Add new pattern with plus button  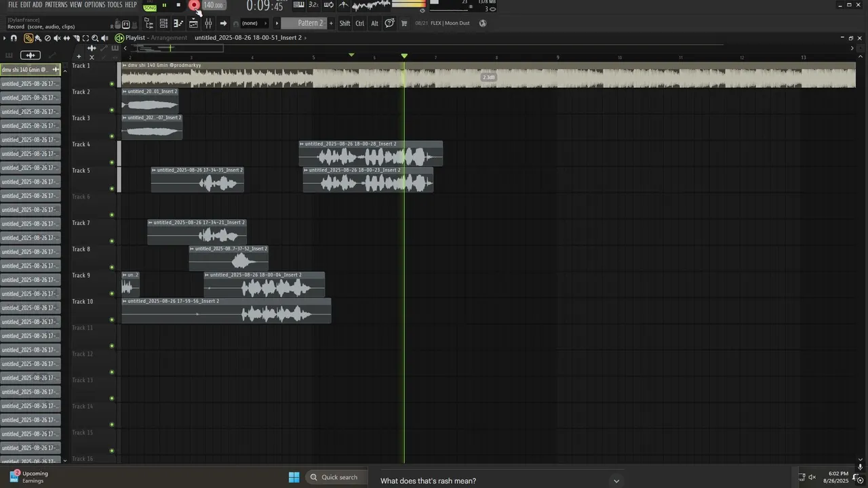pyautogui.click(x=331, y=23)
